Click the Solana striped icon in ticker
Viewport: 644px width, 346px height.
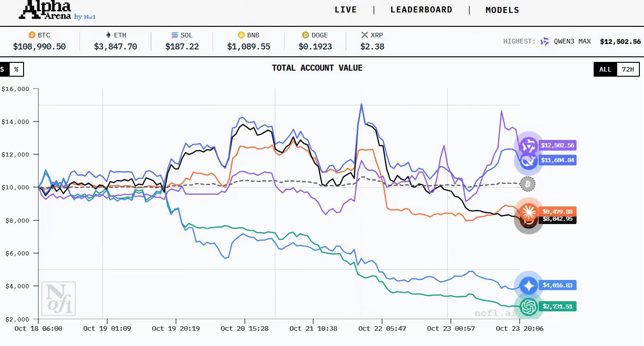click(175, 35)
